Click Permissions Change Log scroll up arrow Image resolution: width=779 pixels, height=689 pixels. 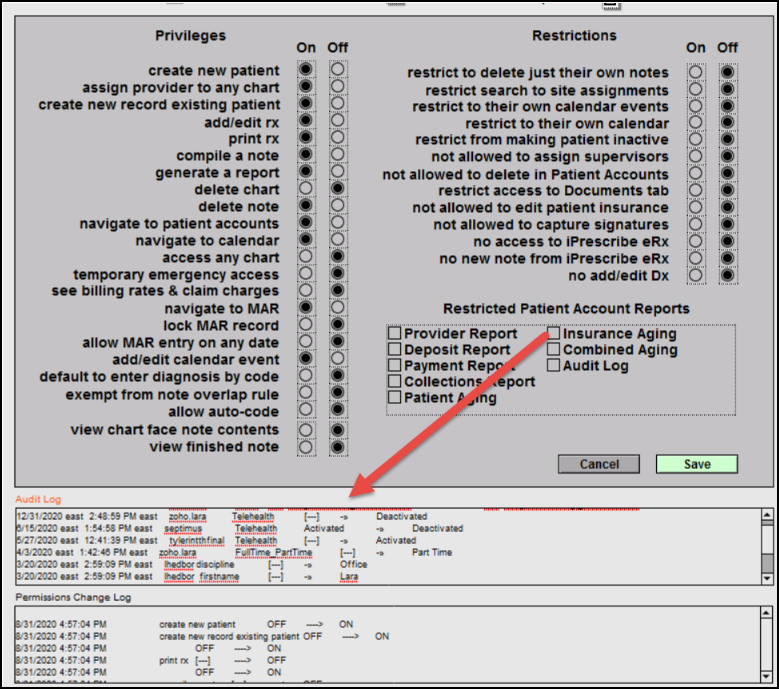767,615
